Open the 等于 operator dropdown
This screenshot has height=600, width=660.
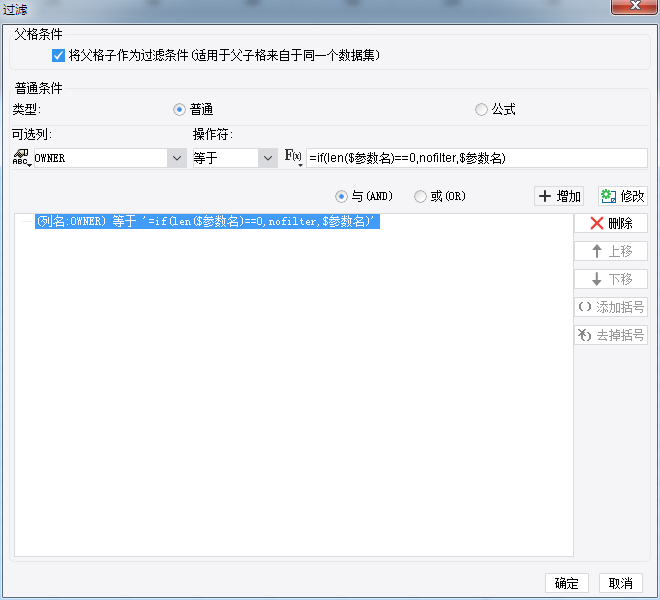tap(268, 158)
